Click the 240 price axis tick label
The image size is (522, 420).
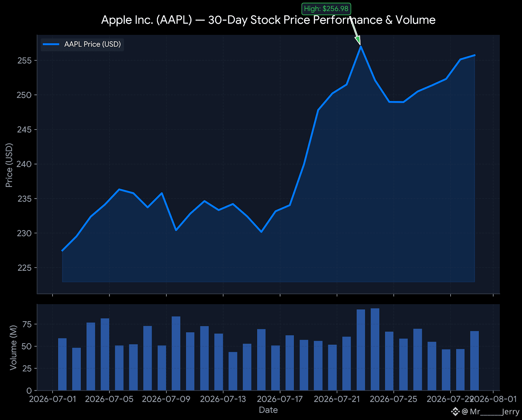pos(24,164)
